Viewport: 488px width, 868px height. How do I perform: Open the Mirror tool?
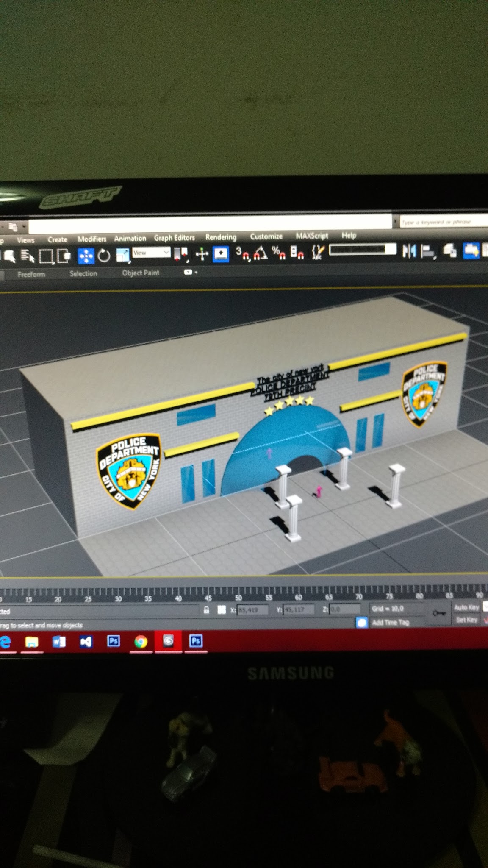[409, 251]
